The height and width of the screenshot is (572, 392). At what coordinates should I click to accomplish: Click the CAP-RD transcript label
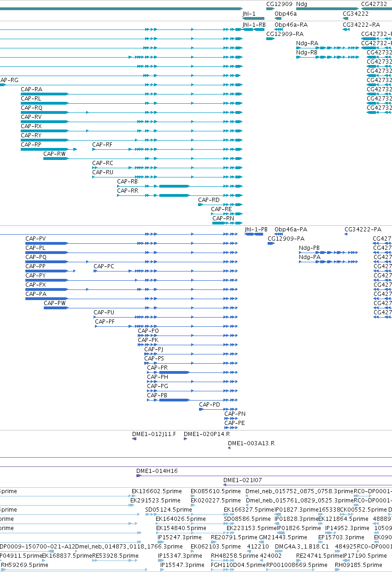(x=209, y=200)
